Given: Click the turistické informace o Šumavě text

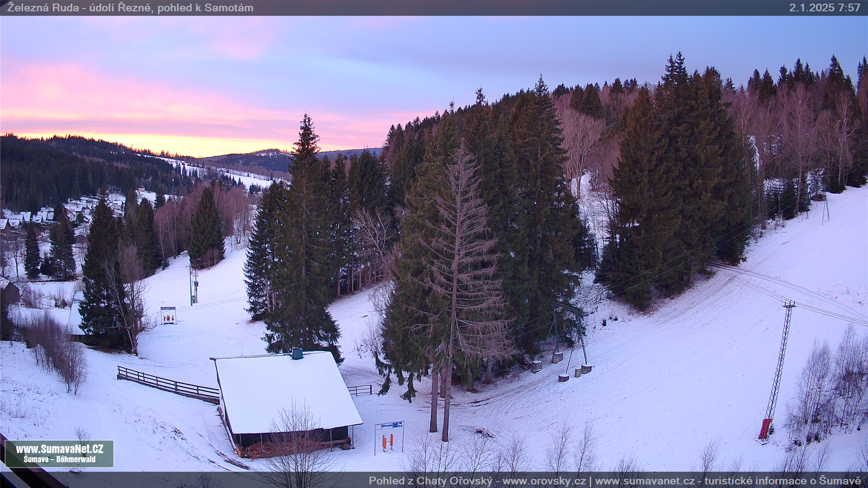Looking at the screenshot, I should [782, 481].
